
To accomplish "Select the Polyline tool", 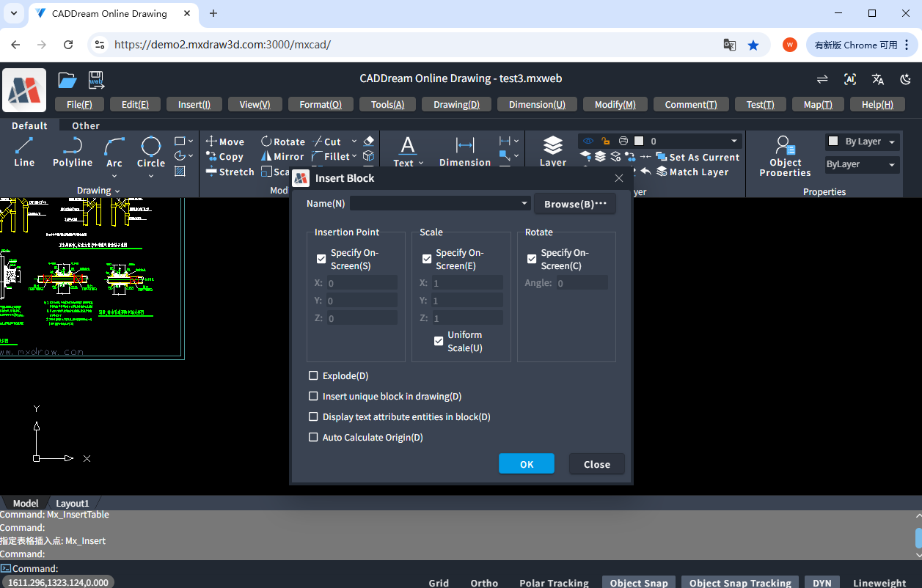I will 73,150.
